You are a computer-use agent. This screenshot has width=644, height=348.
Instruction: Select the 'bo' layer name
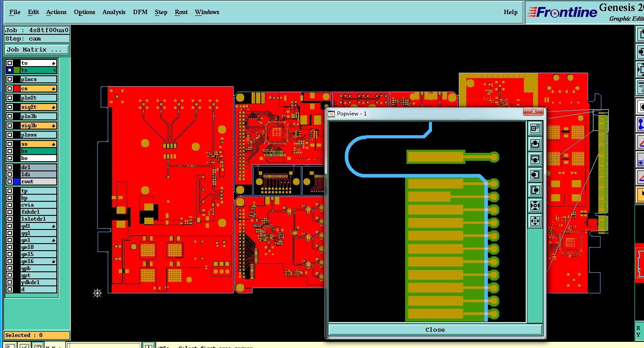coord(39,158)
